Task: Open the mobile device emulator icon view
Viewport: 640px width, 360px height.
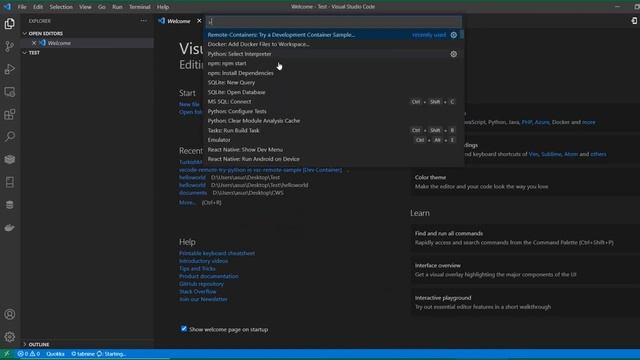Action: (10, 182)
